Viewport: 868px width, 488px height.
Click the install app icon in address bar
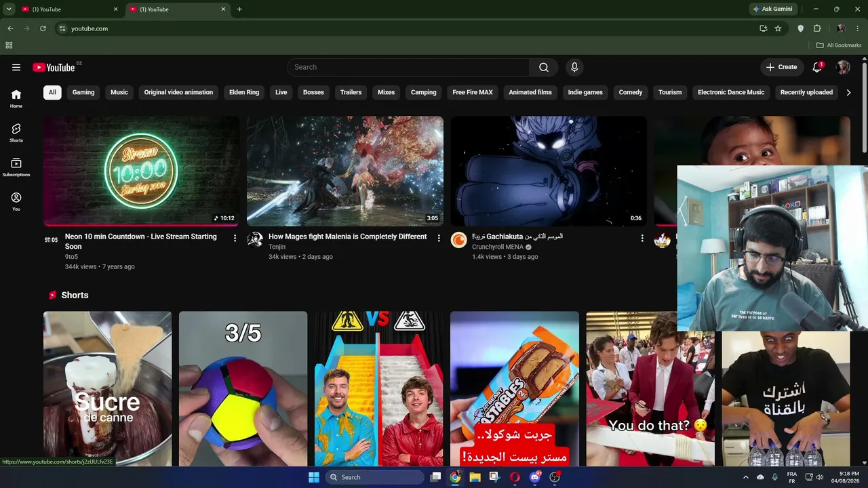(764, 28)
